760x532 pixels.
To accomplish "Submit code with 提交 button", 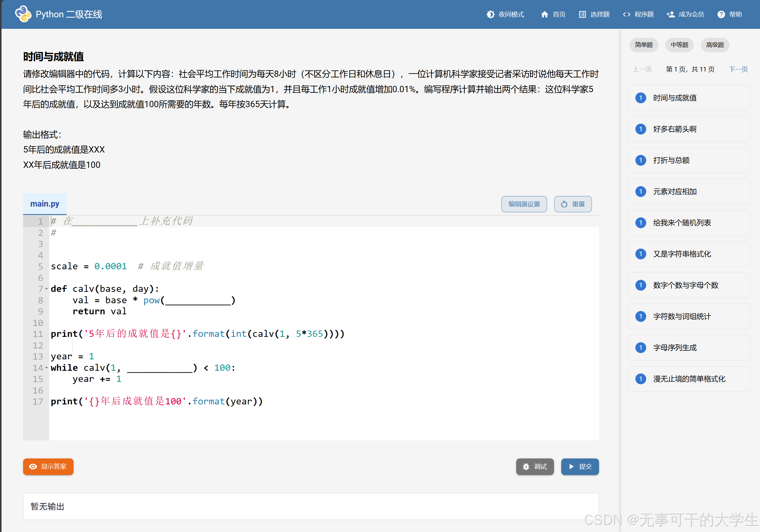I will [580, 466].
